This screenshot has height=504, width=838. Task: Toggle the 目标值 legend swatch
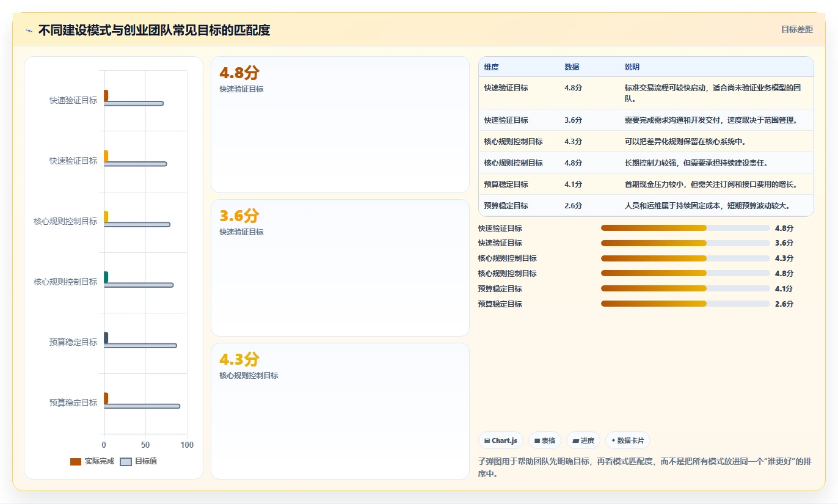coord(126,461)
